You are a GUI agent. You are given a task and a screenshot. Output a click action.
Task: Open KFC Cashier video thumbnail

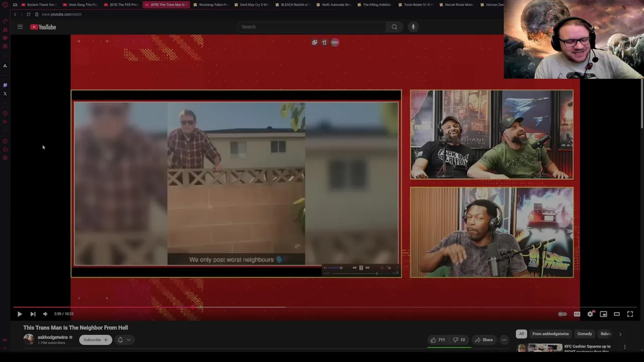point(539,348)
